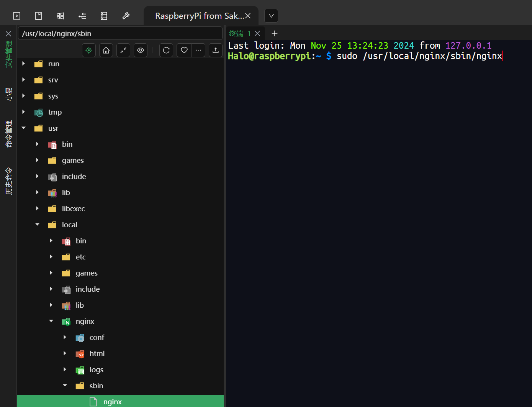532x407 pixels.
Task: Click the path input field /usr/local/nginx/sbin
Action: pyautogui.click(x=120, y=33)
